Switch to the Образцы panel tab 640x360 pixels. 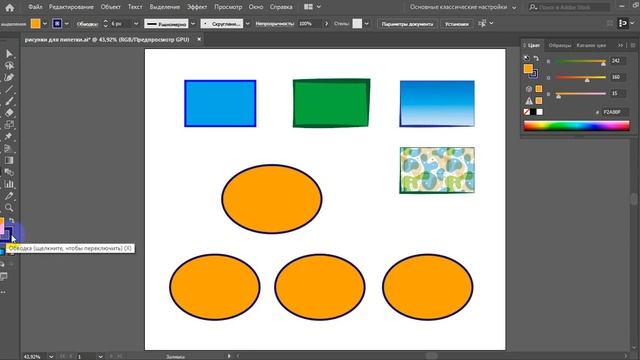click(x=560, y=45)
